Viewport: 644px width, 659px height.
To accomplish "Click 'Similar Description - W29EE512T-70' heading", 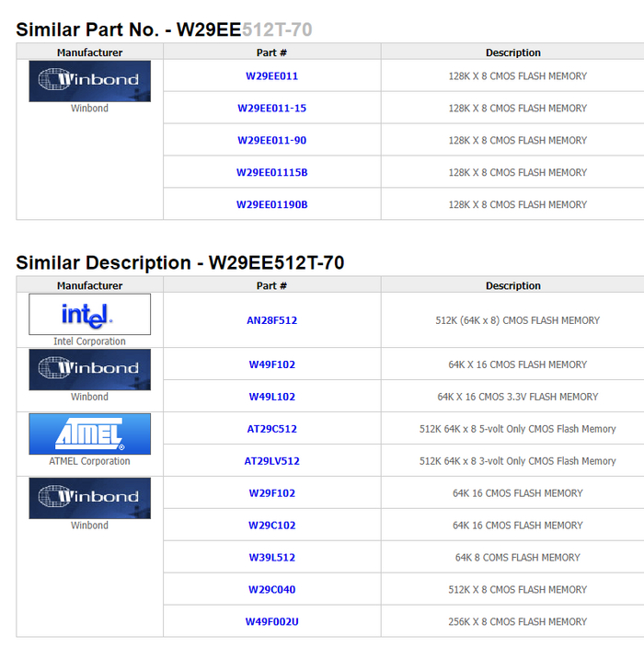I will (180, 262).
